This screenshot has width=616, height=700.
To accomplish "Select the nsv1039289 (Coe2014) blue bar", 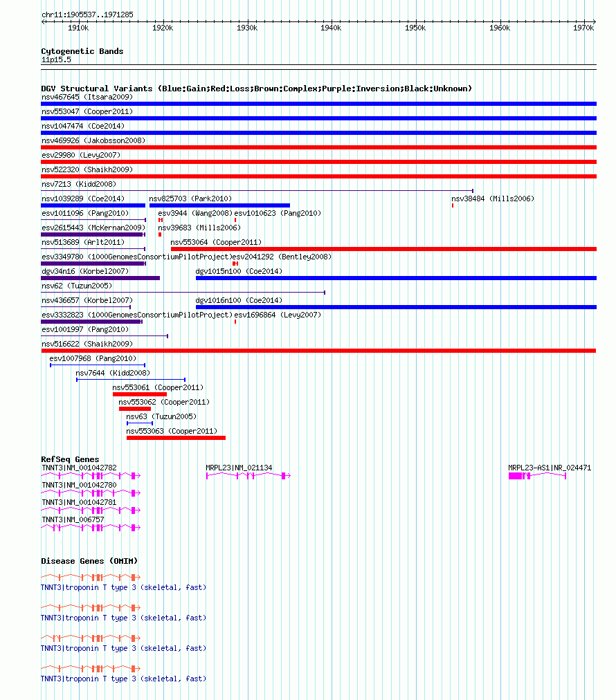I will 93,206.
